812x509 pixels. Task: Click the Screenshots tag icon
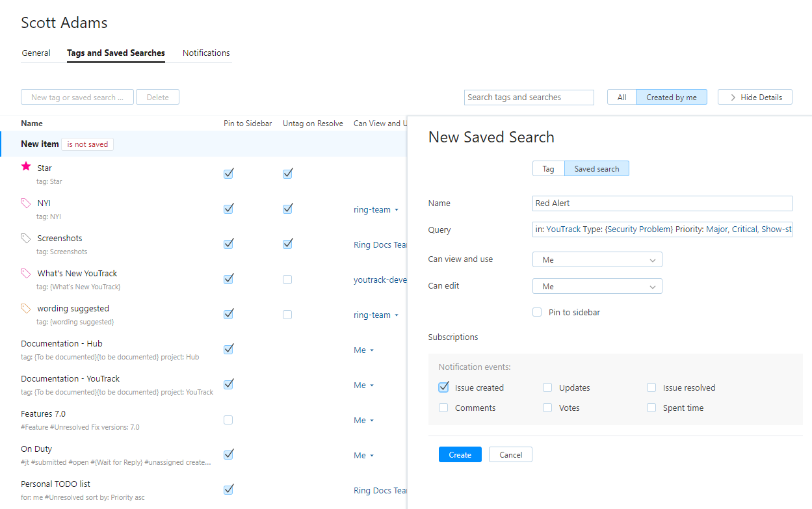(26, 238)
